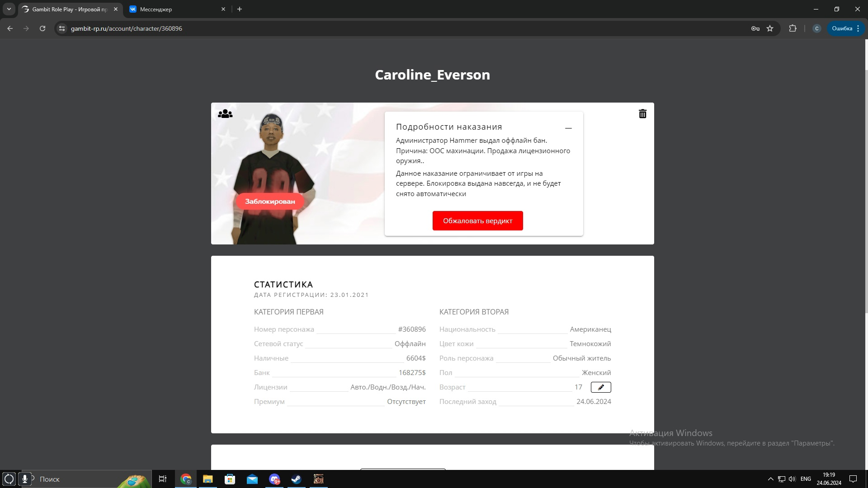This screenshot has width=868, height=488.
Task: Select the Gambit Role Play tab
Action: 69,9
